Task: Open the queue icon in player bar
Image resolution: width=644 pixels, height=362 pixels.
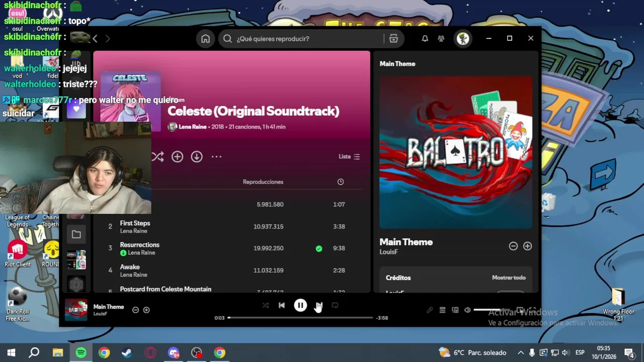Action: click(x=442, y=310)
